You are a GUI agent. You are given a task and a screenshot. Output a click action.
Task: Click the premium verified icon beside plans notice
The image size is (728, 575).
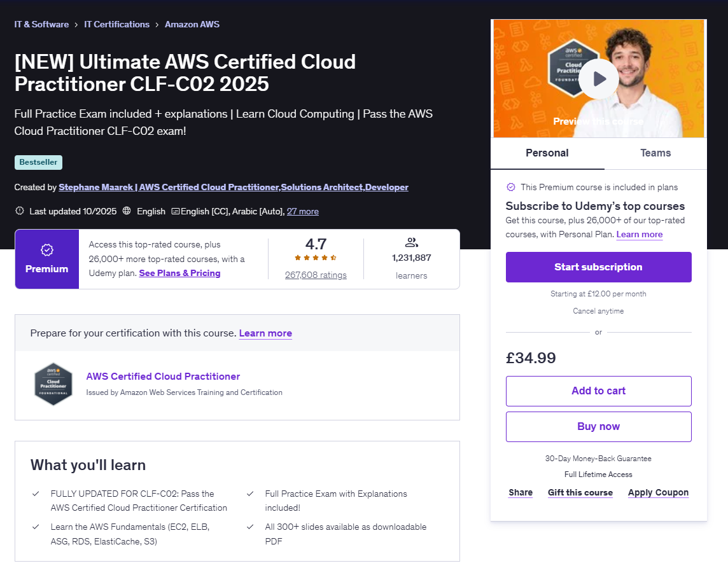coord(511,187)
